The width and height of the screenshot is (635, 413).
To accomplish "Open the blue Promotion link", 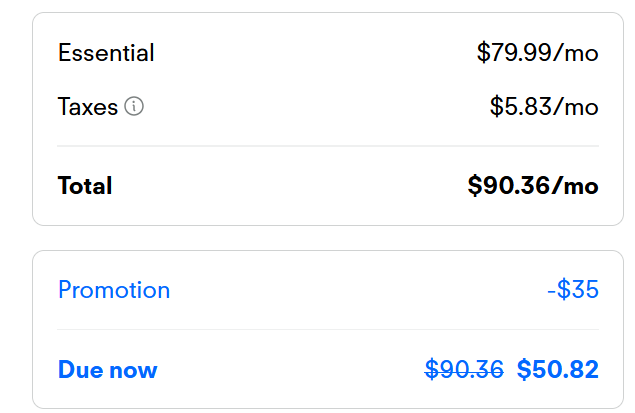I will click(114, 290).
